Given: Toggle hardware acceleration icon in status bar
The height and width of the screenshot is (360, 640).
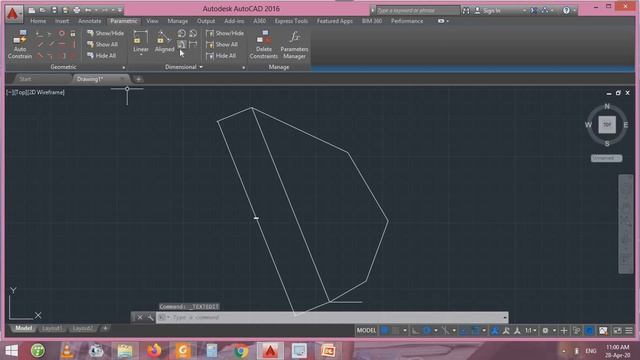Looking at the screenshot, I should 589,330.
